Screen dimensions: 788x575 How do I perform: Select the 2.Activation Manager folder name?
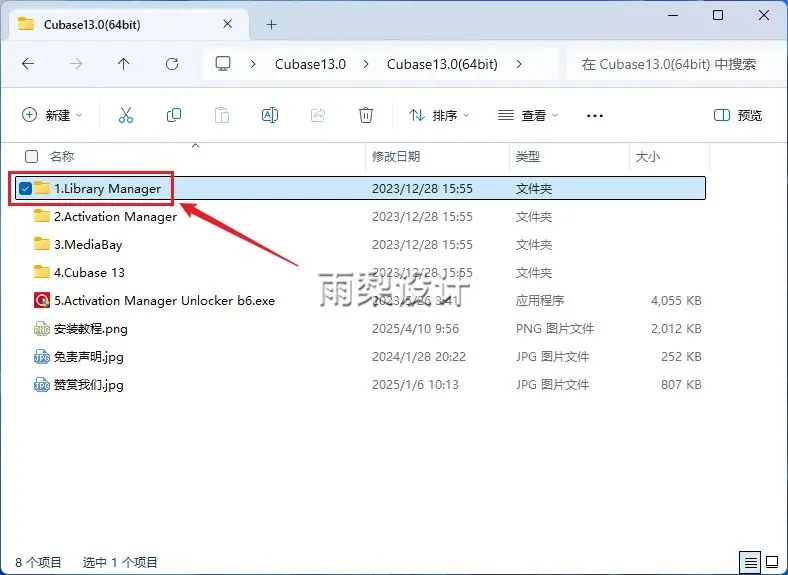116,217
